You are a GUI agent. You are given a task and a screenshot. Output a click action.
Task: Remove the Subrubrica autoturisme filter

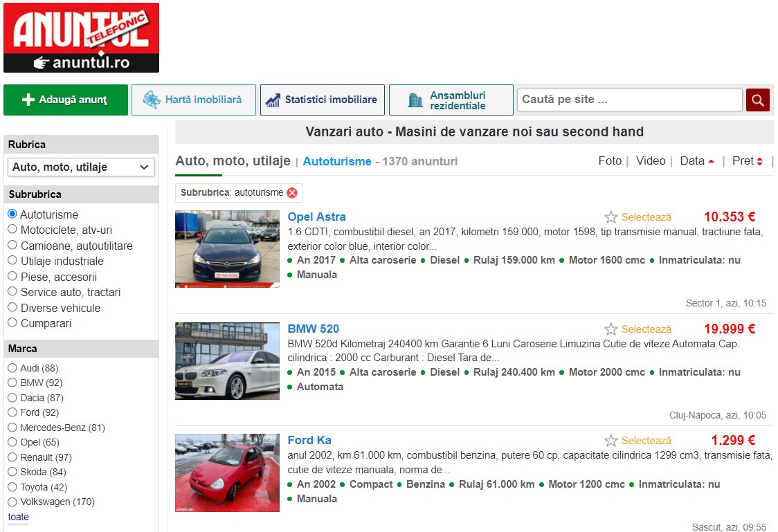pos(292,193)
